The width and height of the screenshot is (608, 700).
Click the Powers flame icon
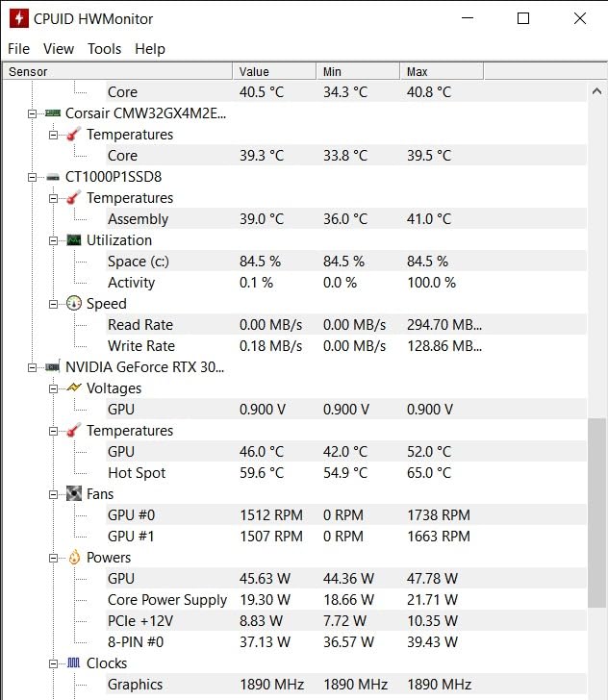(74, 558)
